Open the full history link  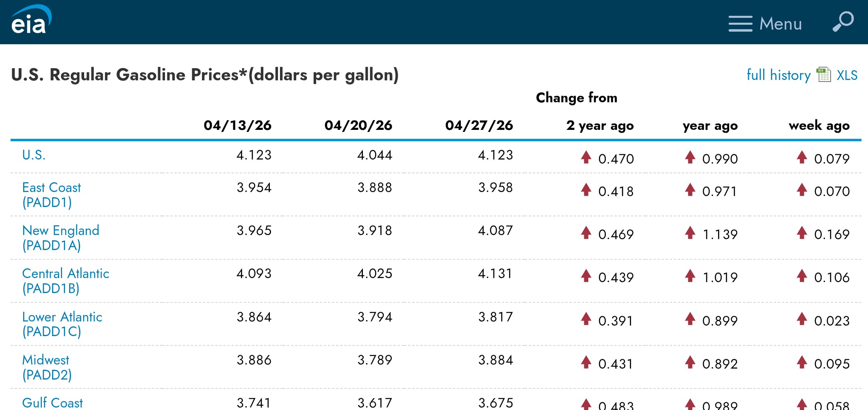point(779,75)
